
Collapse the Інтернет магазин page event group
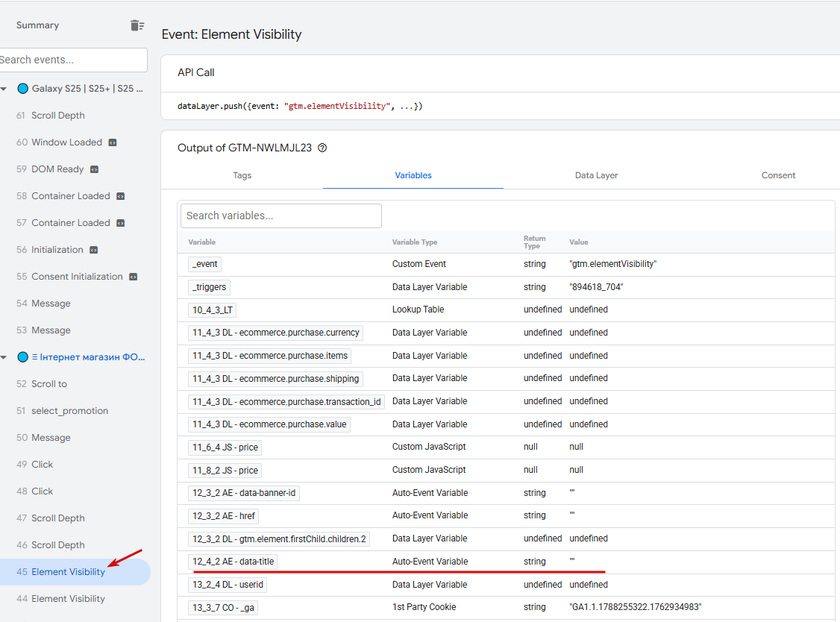pyautogui.click(x=4, y=357)
